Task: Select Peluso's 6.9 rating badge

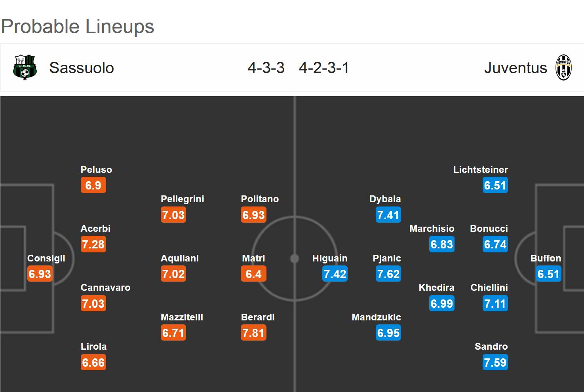Action: [93, 186]
